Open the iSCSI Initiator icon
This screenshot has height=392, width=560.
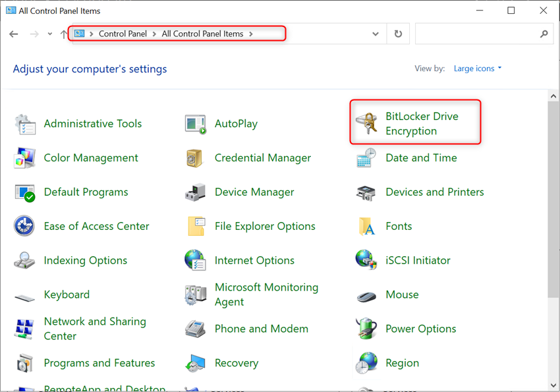[x=366, y=260]
